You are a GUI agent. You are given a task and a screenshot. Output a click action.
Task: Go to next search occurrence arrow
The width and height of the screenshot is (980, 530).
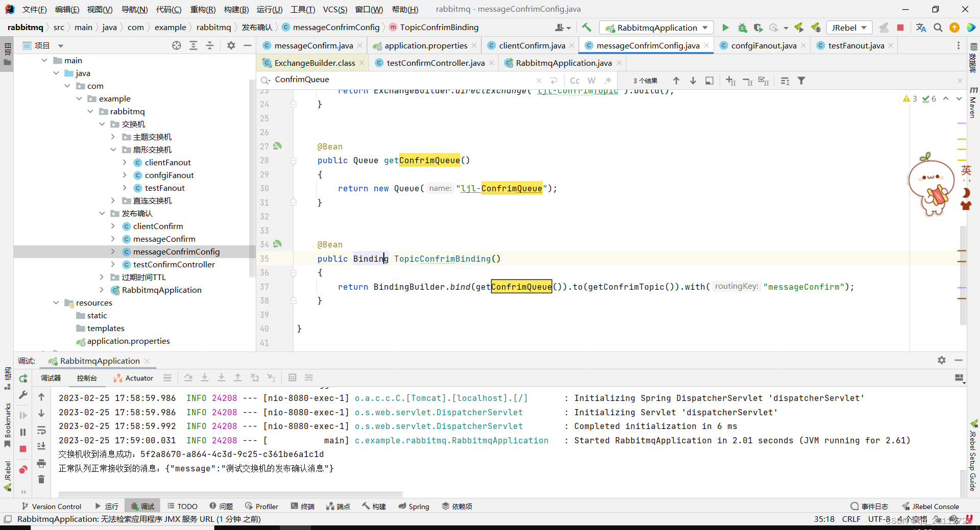click(x=693, y=81)
